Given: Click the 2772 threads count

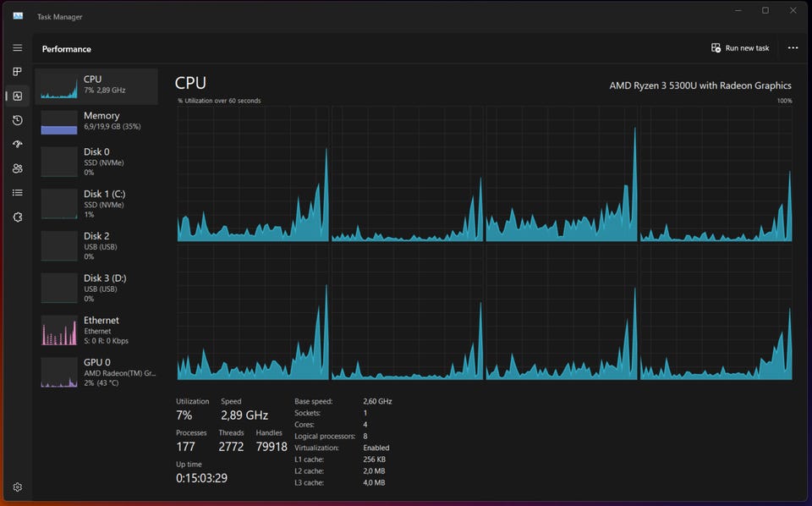Looking at the screenshot, I should pyautogui.click(x=231, y=447).
